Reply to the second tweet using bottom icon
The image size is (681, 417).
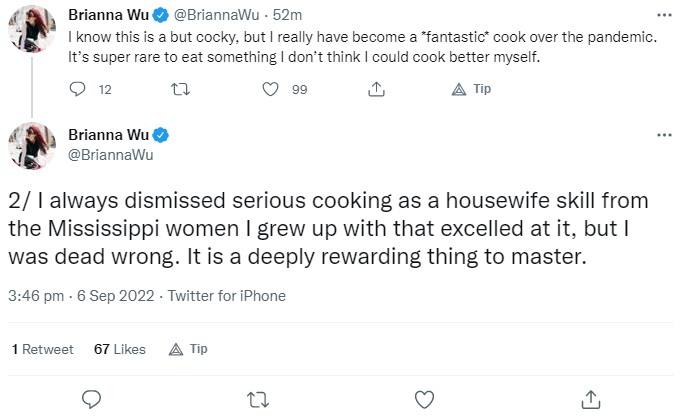[92, 399]
